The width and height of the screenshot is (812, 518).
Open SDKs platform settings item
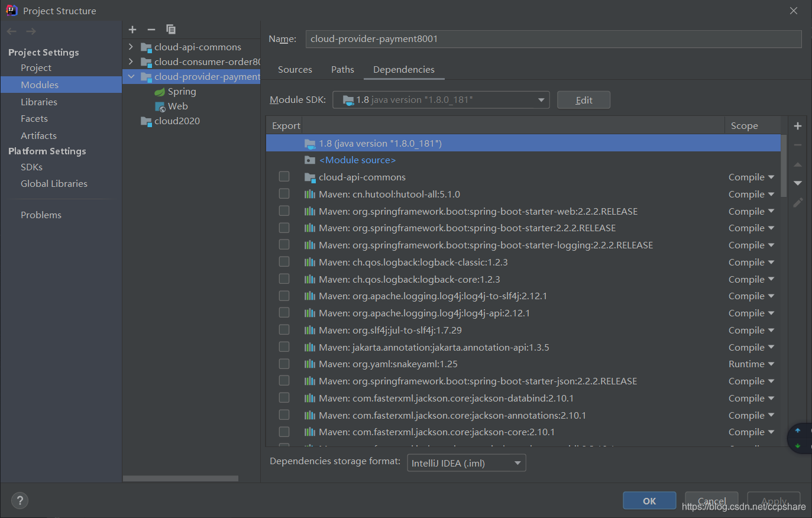pyautogui.click(x=31, y=167)
